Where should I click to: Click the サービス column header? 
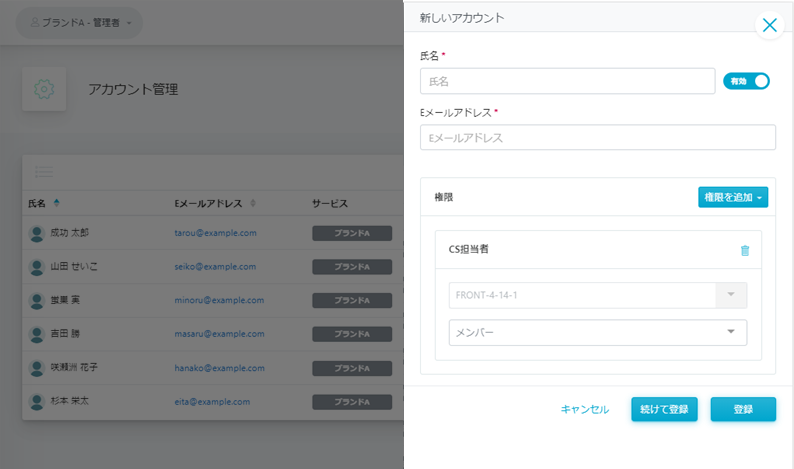(x=330, y=203)
